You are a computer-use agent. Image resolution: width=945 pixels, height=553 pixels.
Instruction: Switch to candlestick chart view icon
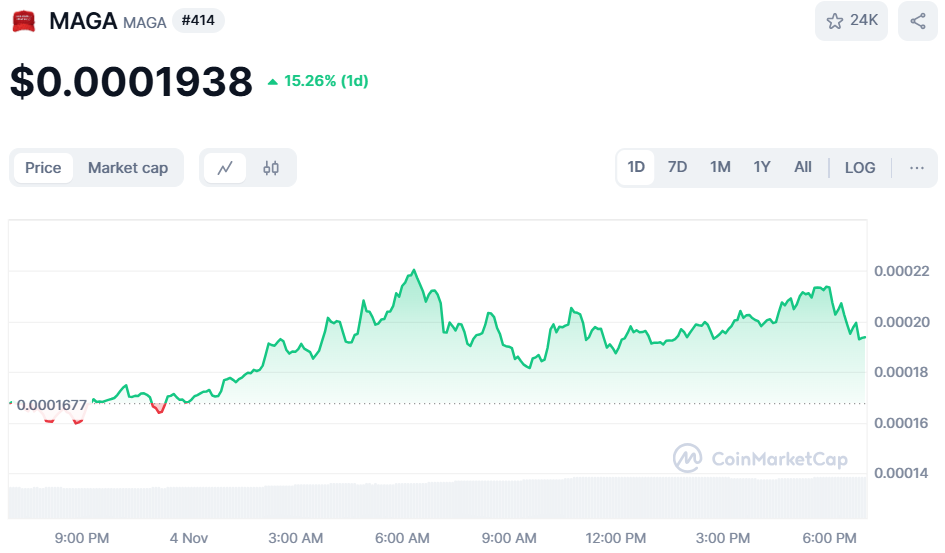[271, 168]
